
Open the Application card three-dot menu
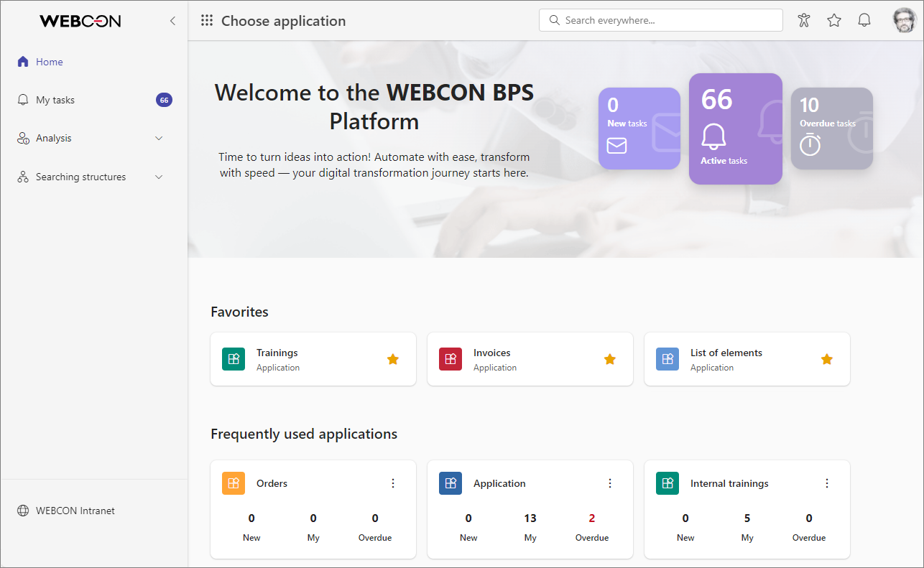[x=610, y=483]
